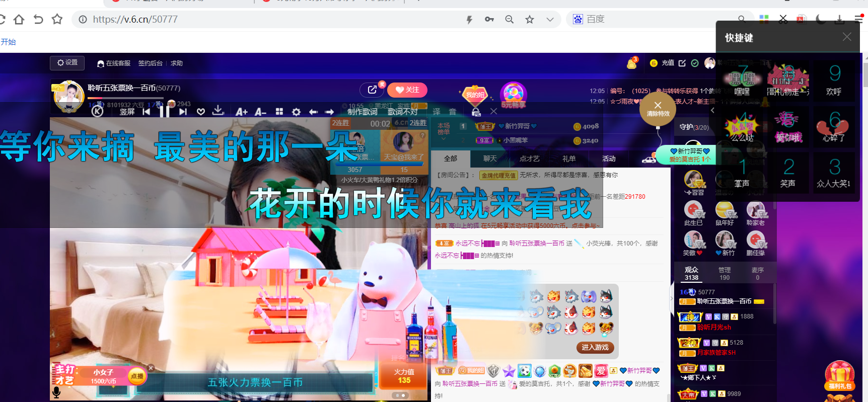Click the 求助 help link
This screenshot has width=868, height=402.
pyautogui.click(x=176, y=63)
